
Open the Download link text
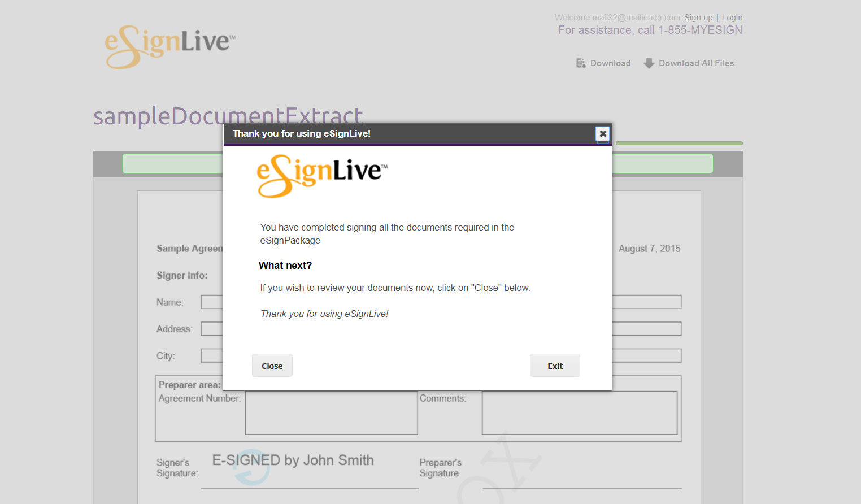tap(610, 63)
